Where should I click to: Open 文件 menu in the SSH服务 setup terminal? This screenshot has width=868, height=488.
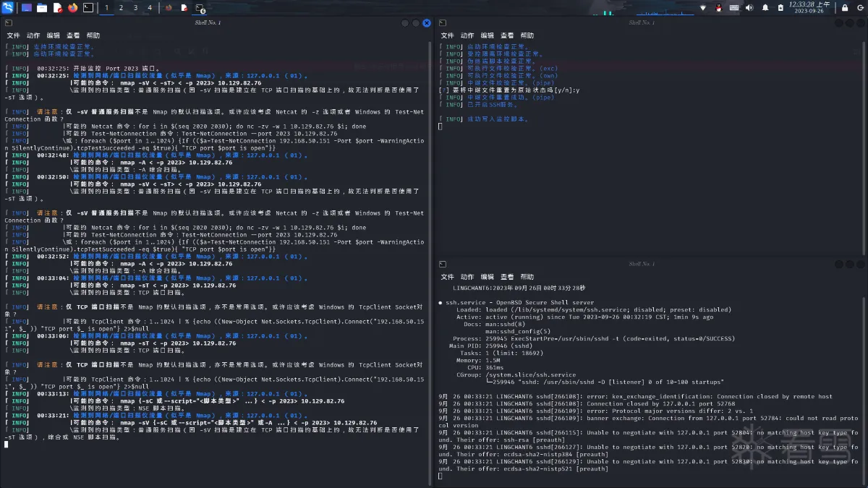[448, 35]
